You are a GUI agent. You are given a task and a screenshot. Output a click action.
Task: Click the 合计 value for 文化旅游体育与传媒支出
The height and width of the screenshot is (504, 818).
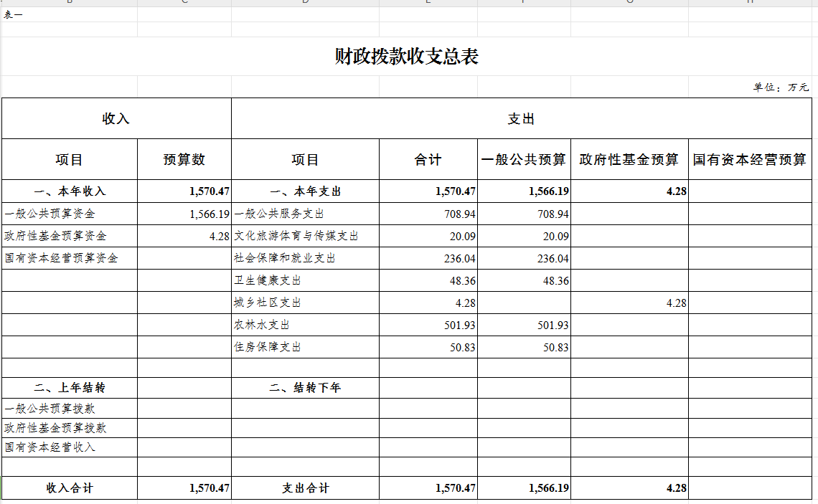[x=428, y=236]
